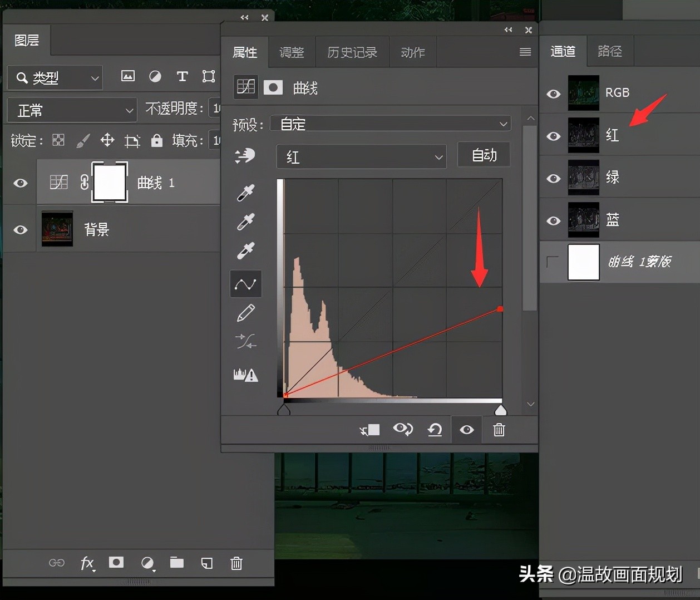Select the white point eyedropper tool

(245, 251)
